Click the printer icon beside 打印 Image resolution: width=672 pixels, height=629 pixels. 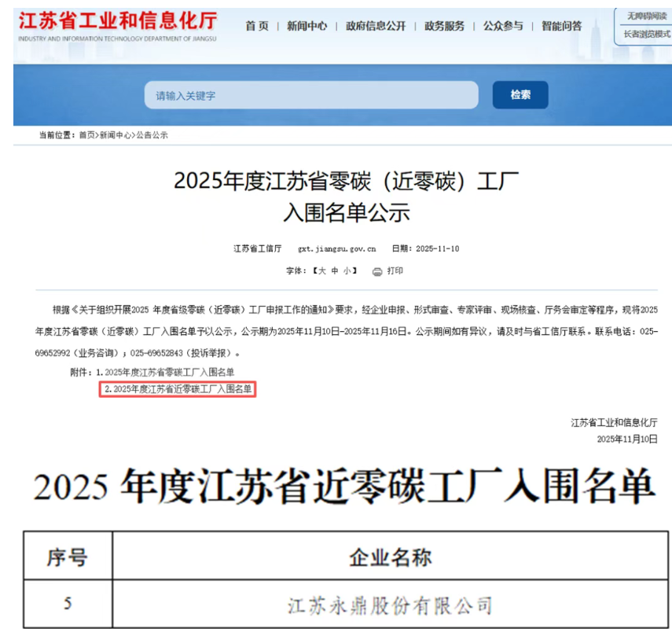pos(377,271)
